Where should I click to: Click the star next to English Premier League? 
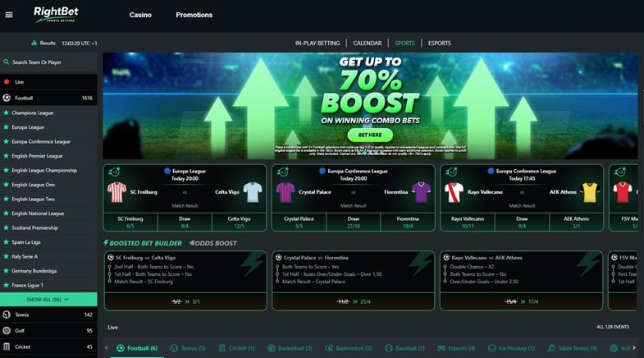[7, 155]
